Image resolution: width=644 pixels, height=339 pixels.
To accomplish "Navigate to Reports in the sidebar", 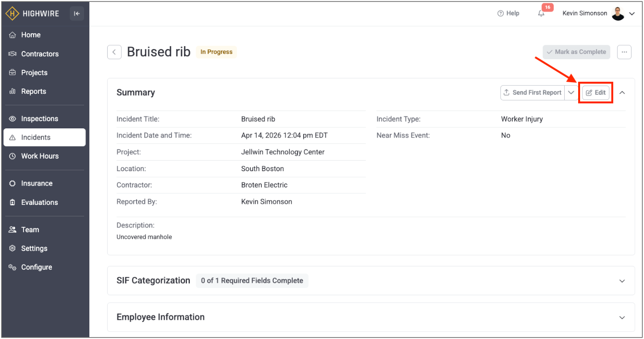I will [x=34, y=91].
